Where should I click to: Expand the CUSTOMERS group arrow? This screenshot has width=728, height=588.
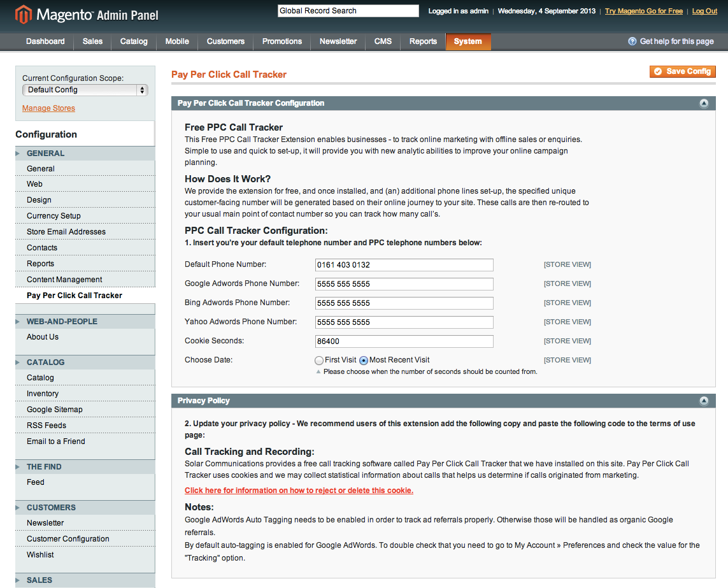pos(18,508)
